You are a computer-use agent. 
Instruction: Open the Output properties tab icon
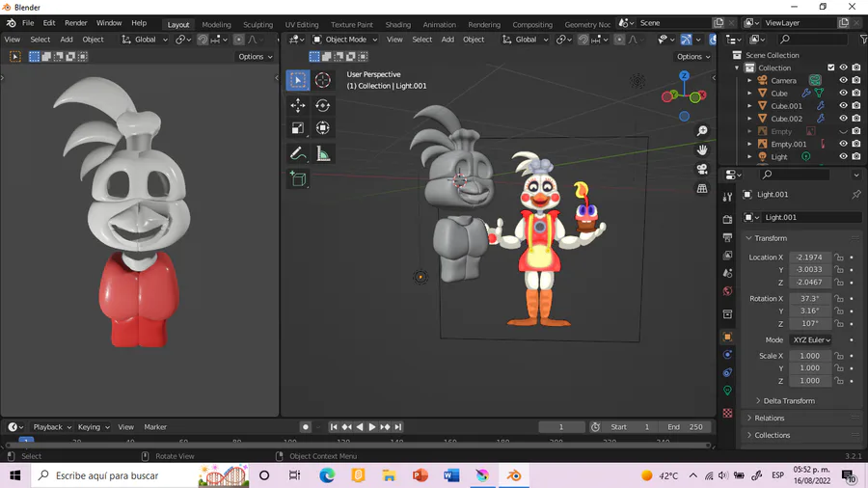tap(727, 237)
